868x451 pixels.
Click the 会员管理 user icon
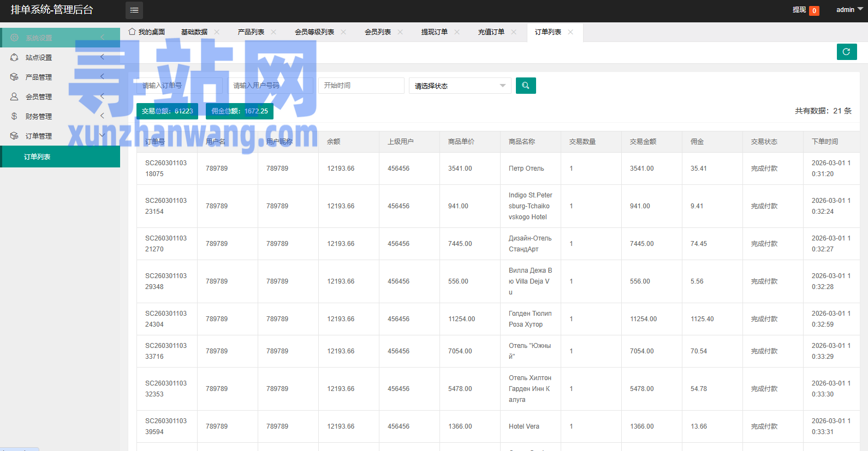point(14,97)
